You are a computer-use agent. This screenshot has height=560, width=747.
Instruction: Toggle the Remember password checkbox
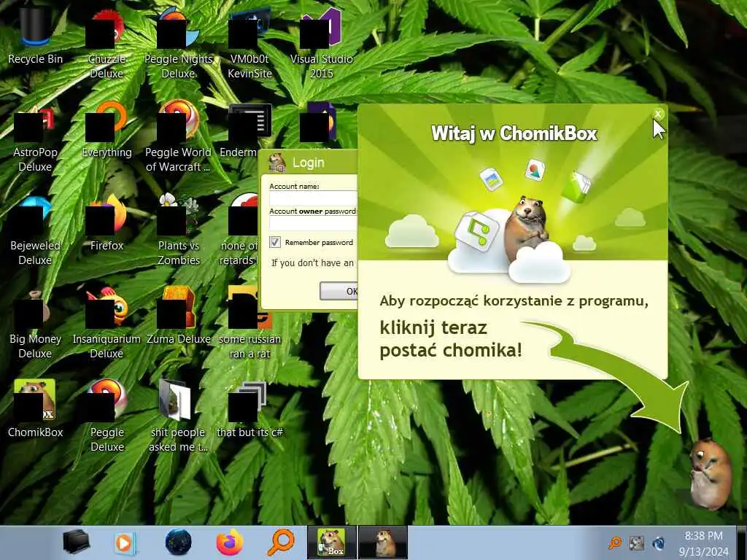275,242
